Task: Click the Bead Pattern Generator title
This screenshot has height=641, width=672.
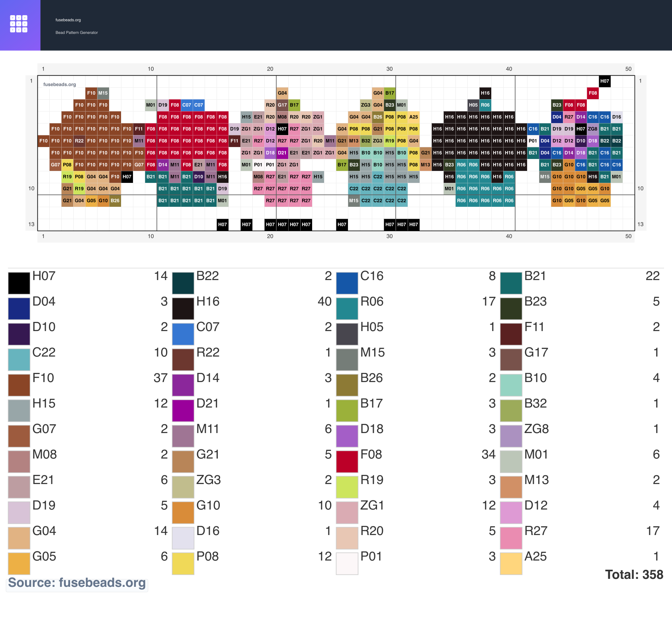Action: pos(76,33)
